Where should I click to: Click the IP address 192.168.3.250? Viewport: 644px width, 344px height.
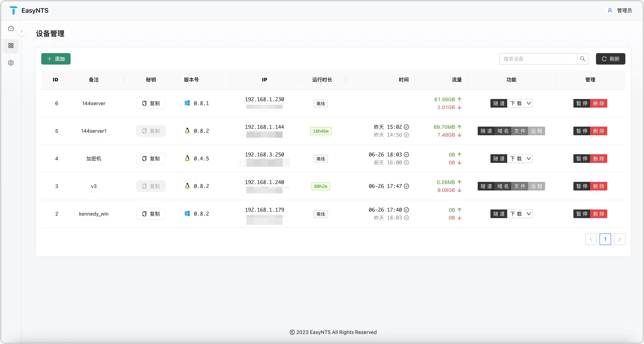(264, 155)
